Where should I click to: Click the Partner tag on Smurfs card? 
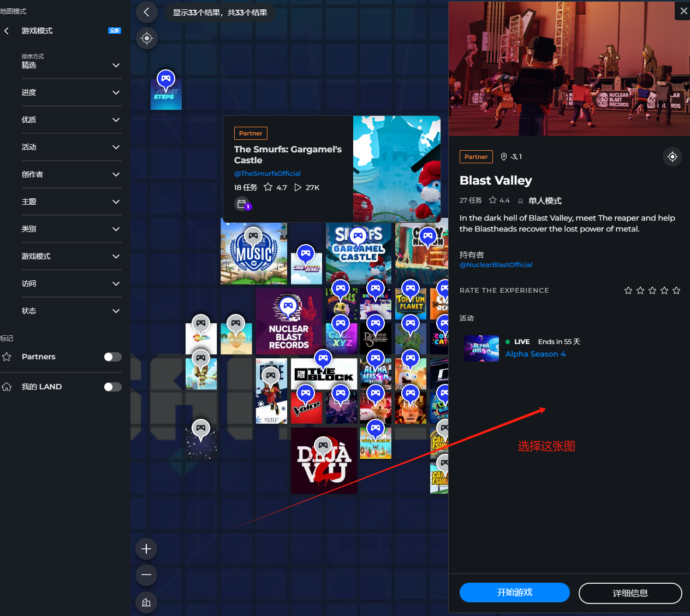pyautogui.click(x=251, y=133)
